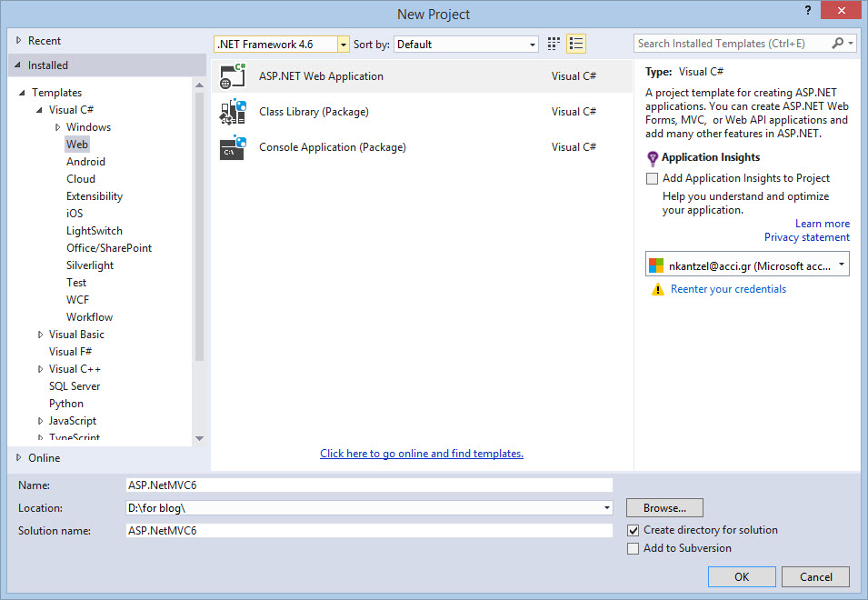Open the Learn more link
The height and width of the screenshot is (600, 868).
[x=823, y=224]
